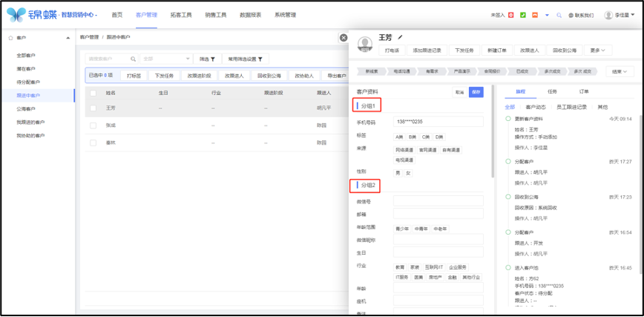Click the 保存 save button

tap(476, 93)
